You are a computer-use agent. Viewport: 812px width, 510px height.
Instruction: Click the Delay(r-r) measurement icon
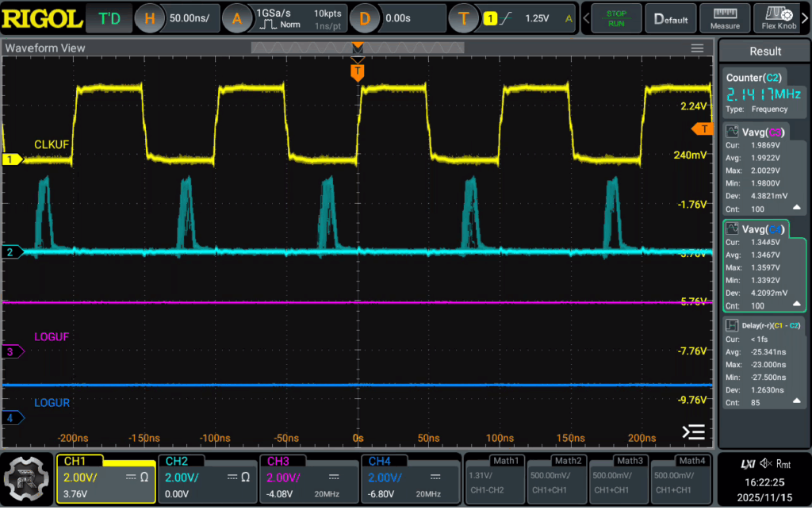[732, 325]
